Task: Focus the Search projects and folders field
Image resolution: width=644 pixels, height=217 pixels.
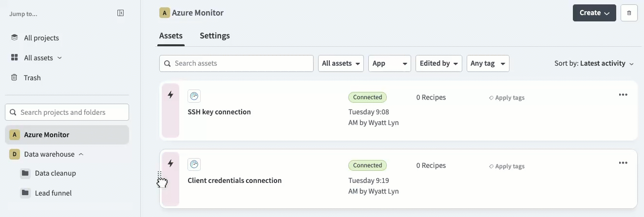Action: coord(67,112)
